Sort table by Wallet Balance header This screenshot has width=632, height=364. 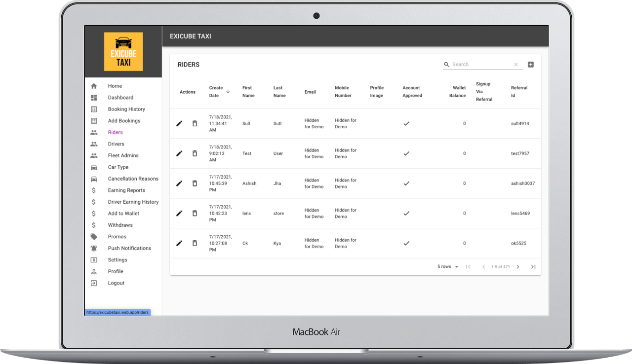pyautogui.click(x=457, y=92)
